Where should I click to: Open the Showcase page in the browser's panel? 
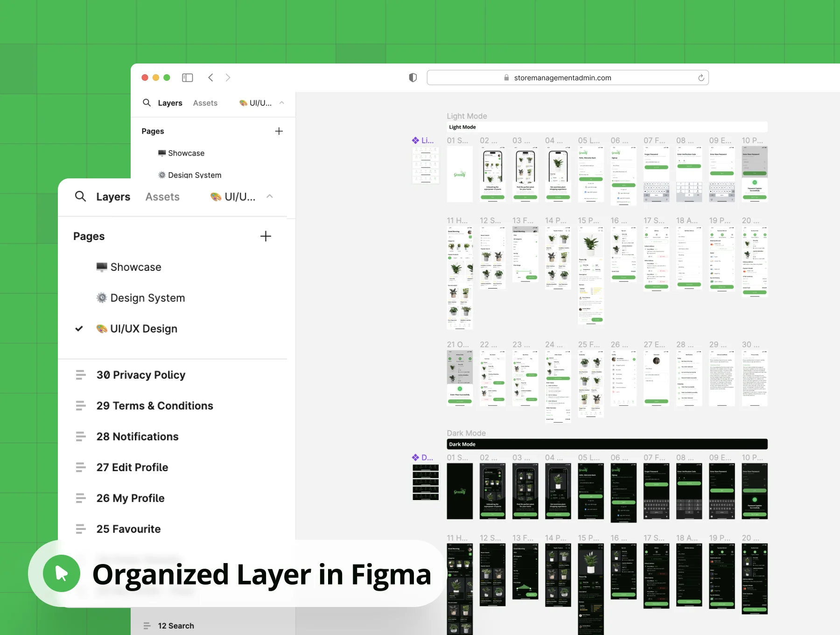186,153
